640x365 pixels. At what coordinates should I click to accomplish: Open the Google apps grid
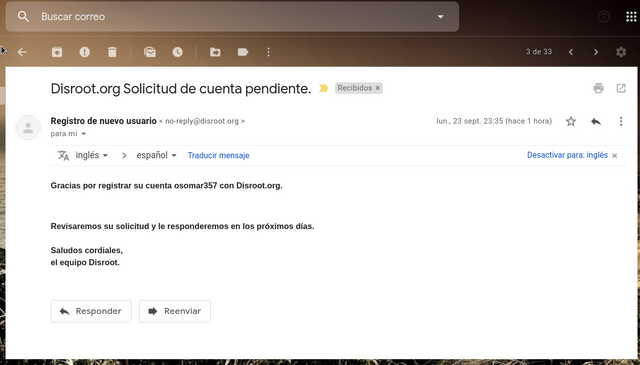click(631, 17)
